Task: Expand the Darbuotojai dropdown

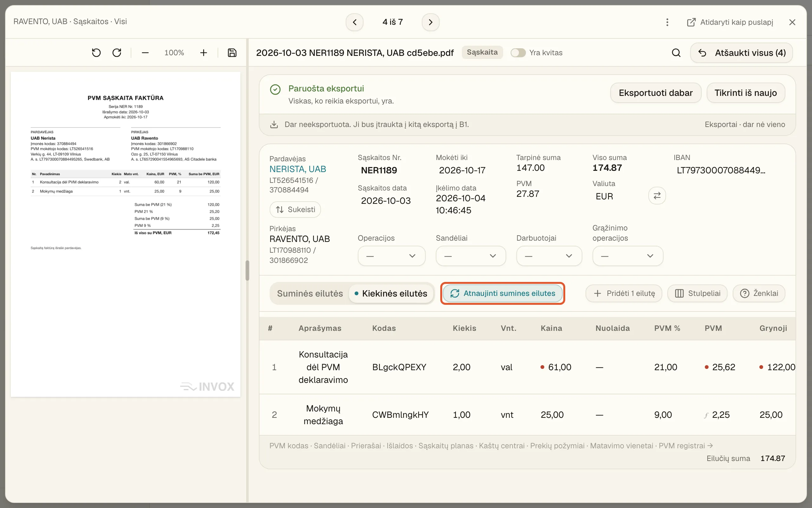Action: (x=549, y=256)
